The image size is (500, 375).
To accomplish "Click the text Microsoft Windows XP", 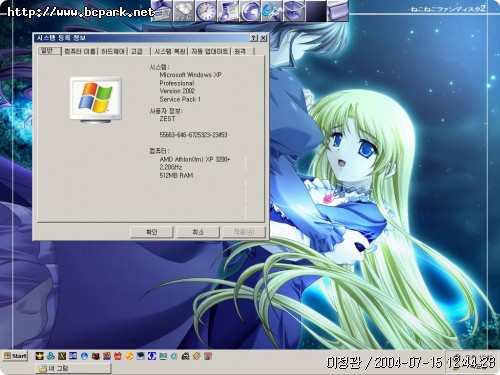I will click(x=190, y=75).
